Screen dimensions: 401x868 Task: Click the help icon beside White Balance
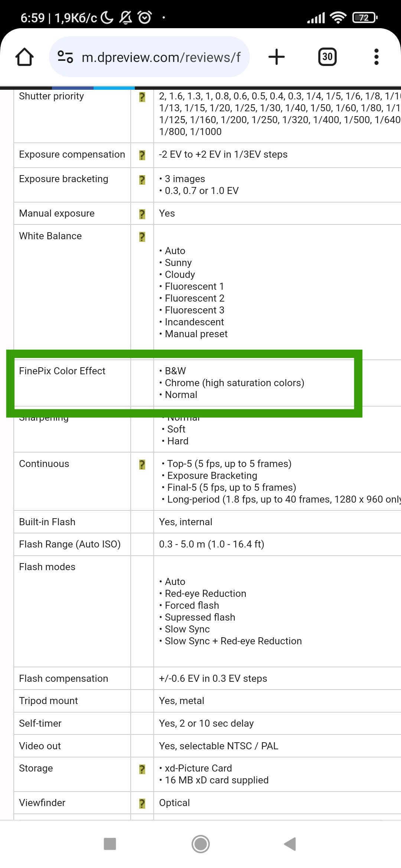[x=142, y=237]
